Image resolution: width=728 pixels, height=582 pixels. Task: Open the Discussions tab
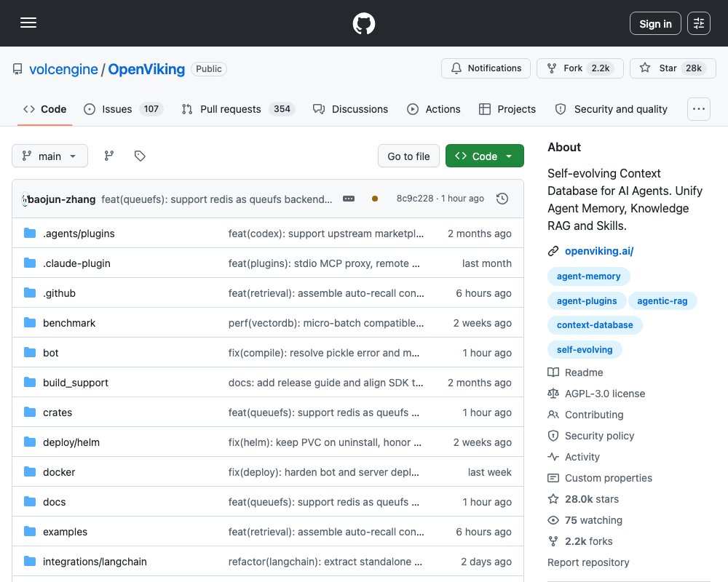351,109
